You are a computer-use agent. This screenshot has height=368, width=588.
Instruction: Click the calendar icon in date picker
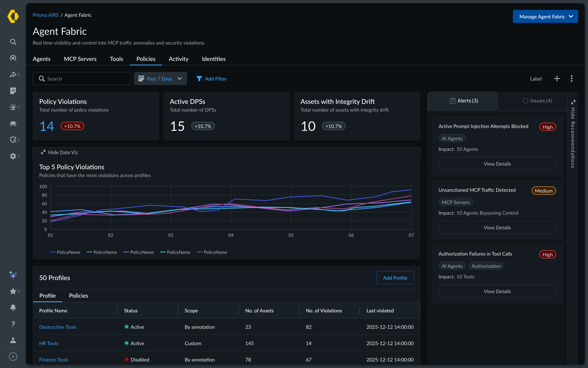tap(141, 78)
